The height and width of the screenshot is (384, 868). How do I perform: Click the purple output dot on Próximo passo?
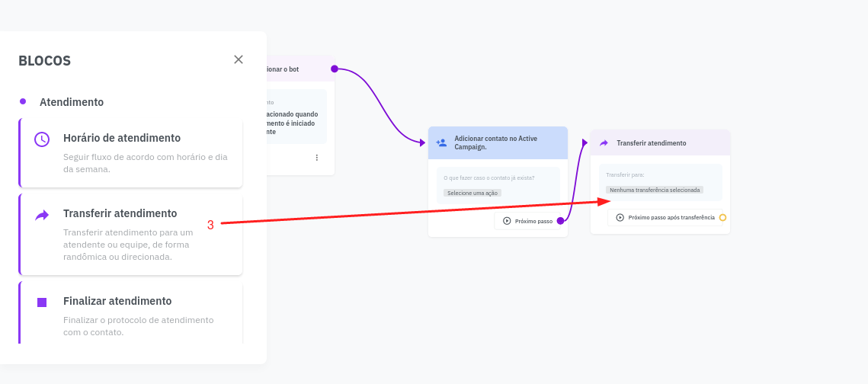tap(560, 221)
